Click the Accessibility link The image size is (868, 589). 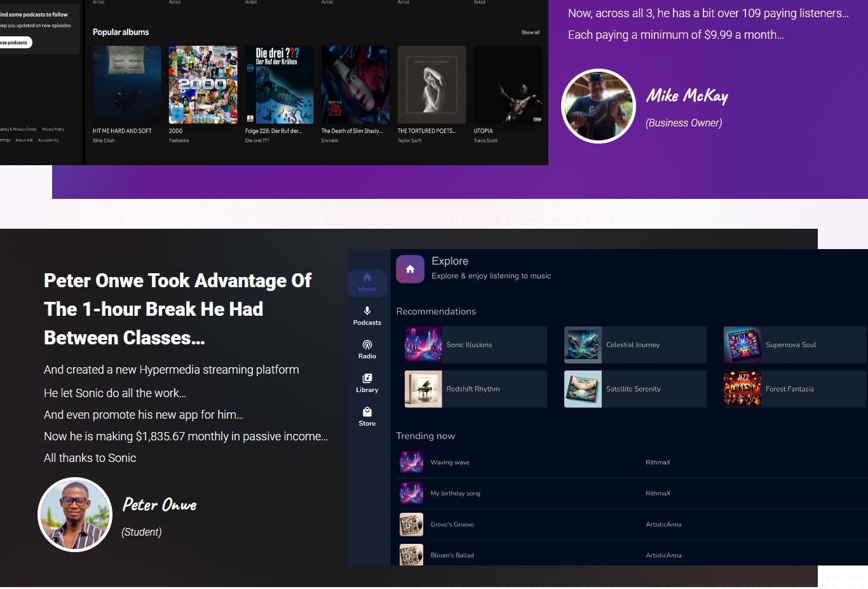click(x=48, y=140)
